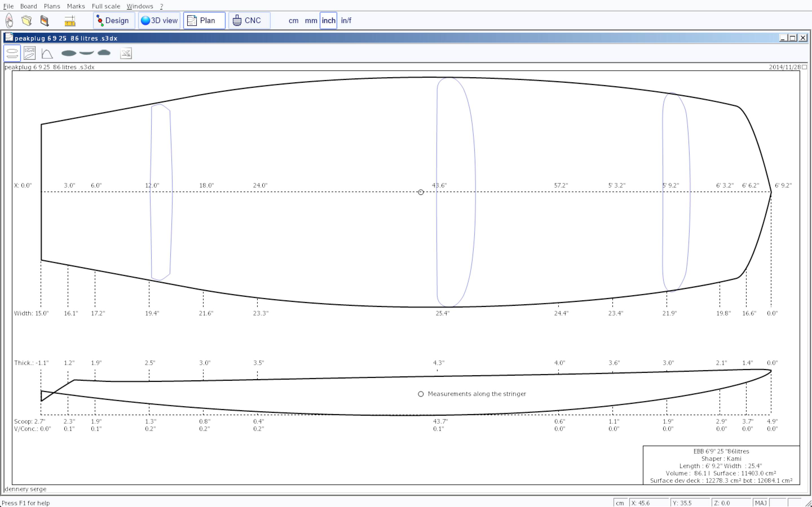The image size is (812, 507).
Task: Switch units to mm
Action: (311, 21)
